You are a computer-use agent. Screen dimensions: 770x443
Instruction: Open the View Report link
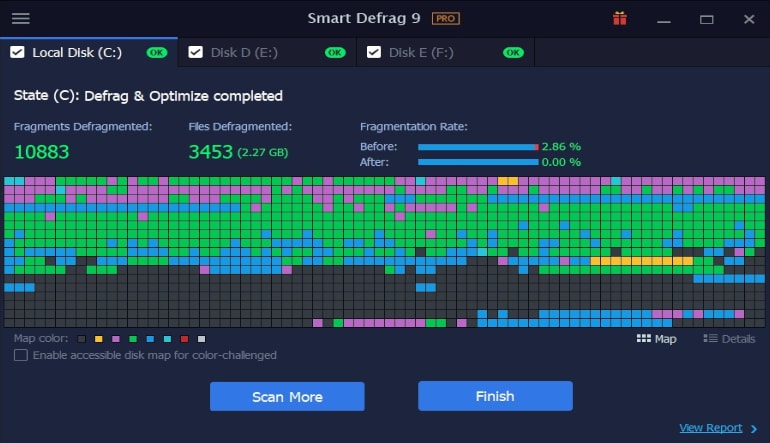point(711,428)
